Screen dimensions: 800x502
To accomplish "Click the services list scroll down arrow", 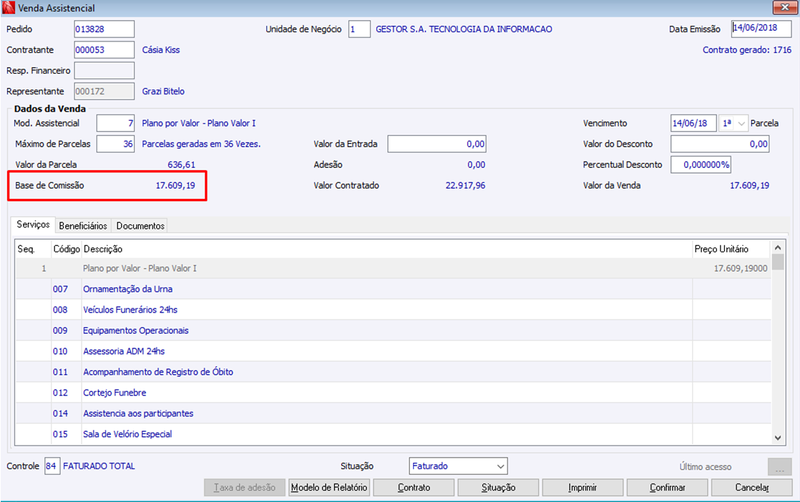I will (x=778, y=438).
